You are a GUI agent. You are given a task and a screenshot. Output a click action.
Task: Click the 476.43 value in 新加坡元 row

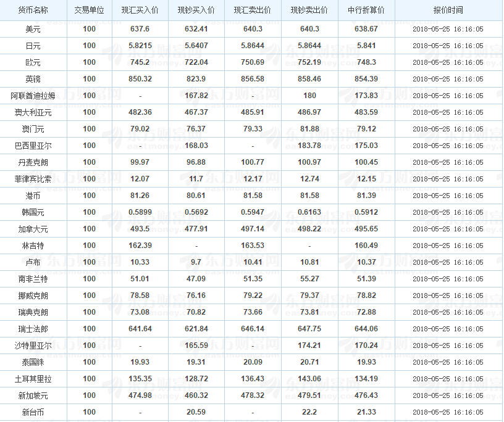coord(366,395)
